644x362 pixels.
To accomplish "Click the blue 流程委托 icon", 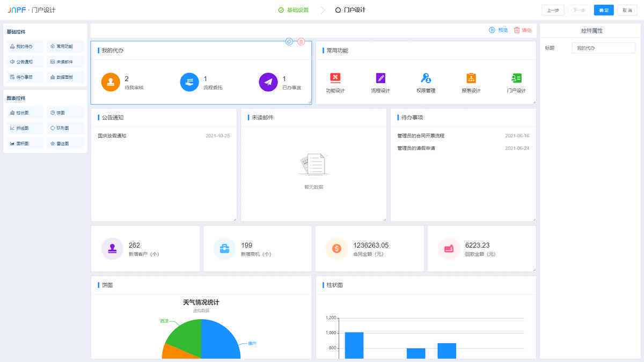I will click(x=189, y=82).
